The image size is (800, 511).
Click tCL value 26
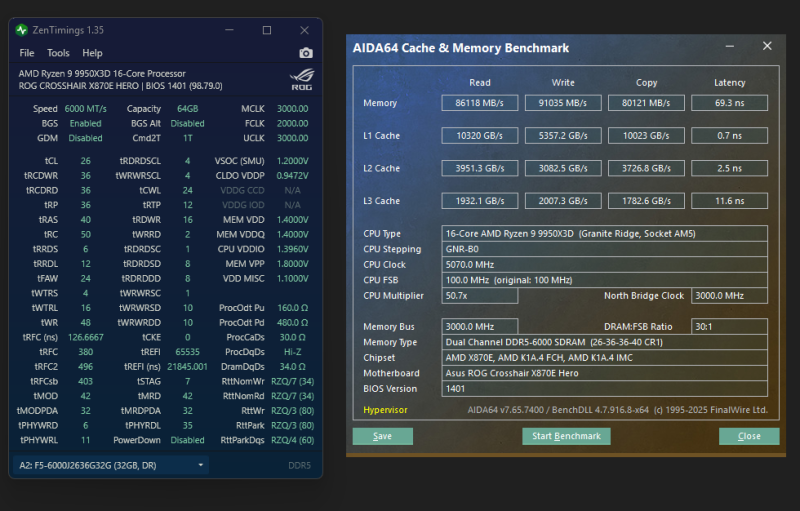(x=85, y=161)
